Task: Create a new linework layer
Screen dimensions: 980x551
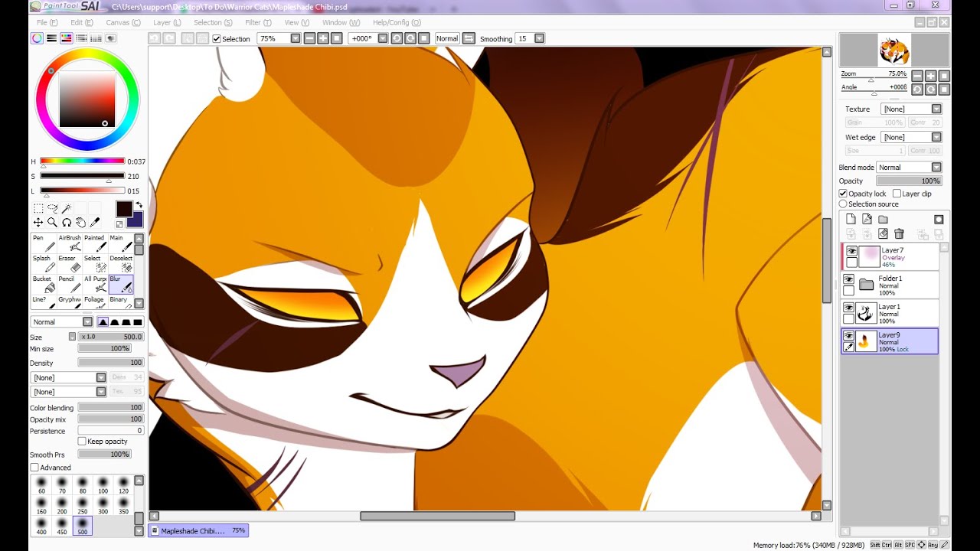Action: [867, 219]
